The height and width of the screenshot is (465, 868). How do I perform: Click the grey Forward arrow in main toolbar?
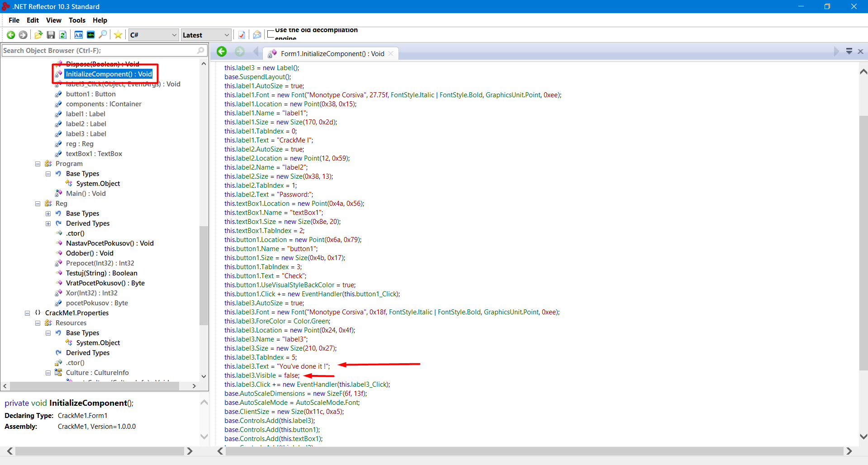[x=23, y=35]
